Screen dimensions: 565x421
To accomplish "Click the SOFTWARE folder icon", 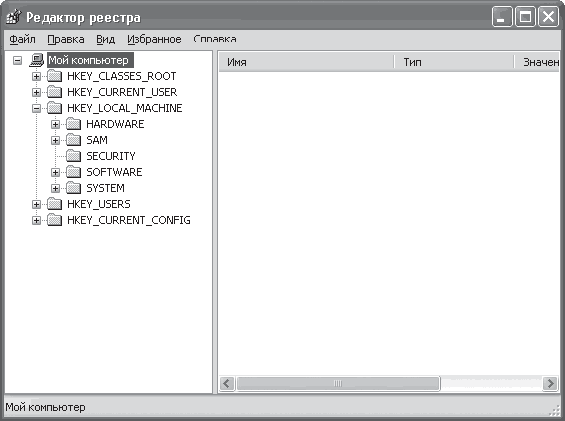I will pos(74,172).
